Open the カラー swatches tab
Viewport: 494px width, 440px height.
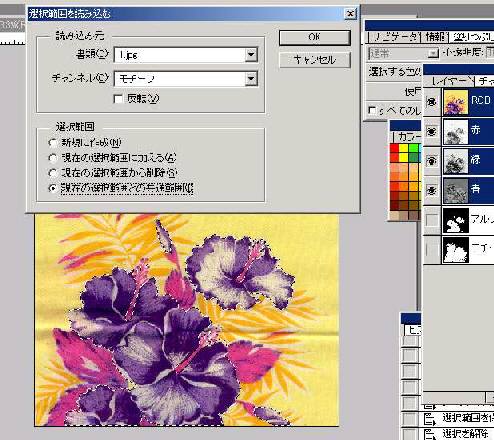pos(407,136)
